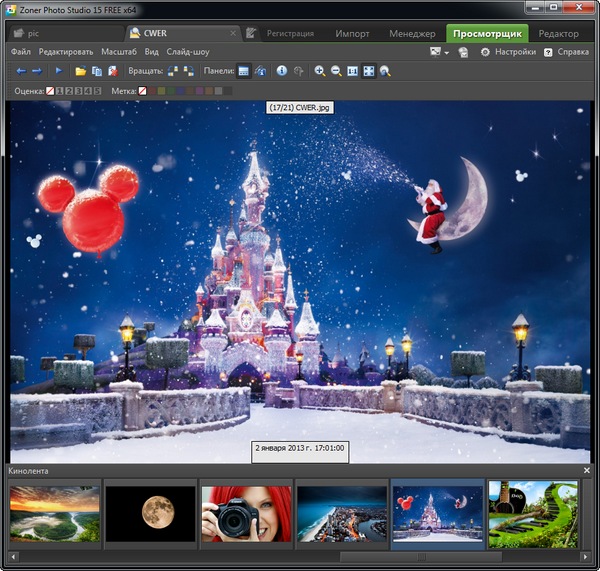Toggle the fit-to-window zoom icon
Viewport: 600px width, 571px height.
[368, 71]
